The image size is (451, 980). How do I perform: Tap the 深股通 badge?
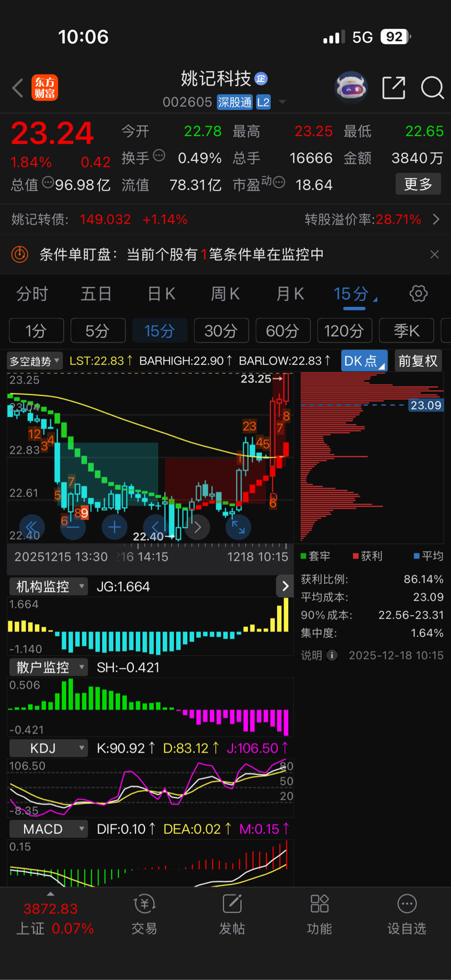(235, 102)
